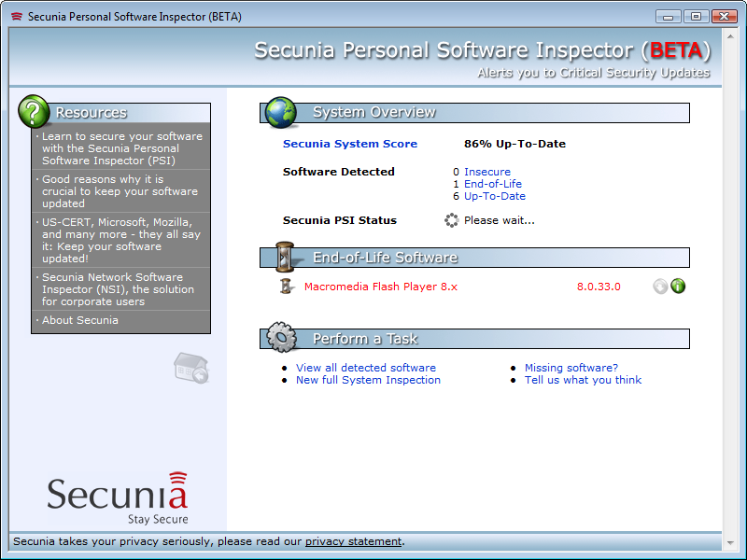Close the Secunia PSI window
The height and width of the screenshot is (560, 747).
pyautogui.click(x=724, y=17)
